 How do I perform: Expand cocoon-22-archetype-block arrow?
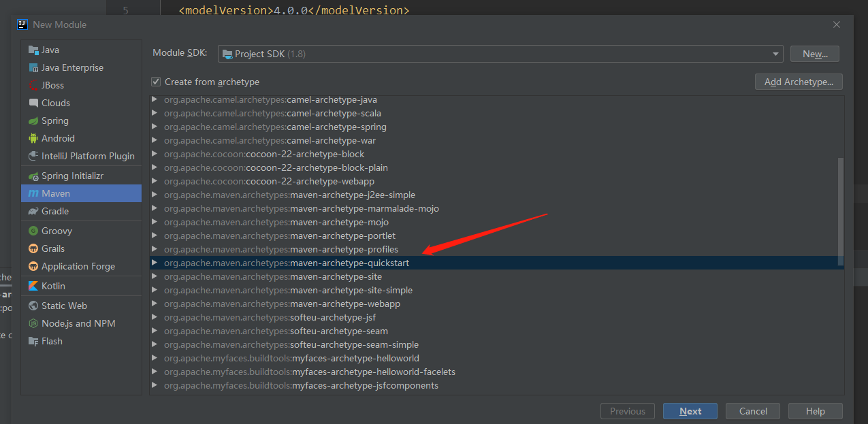155,154
